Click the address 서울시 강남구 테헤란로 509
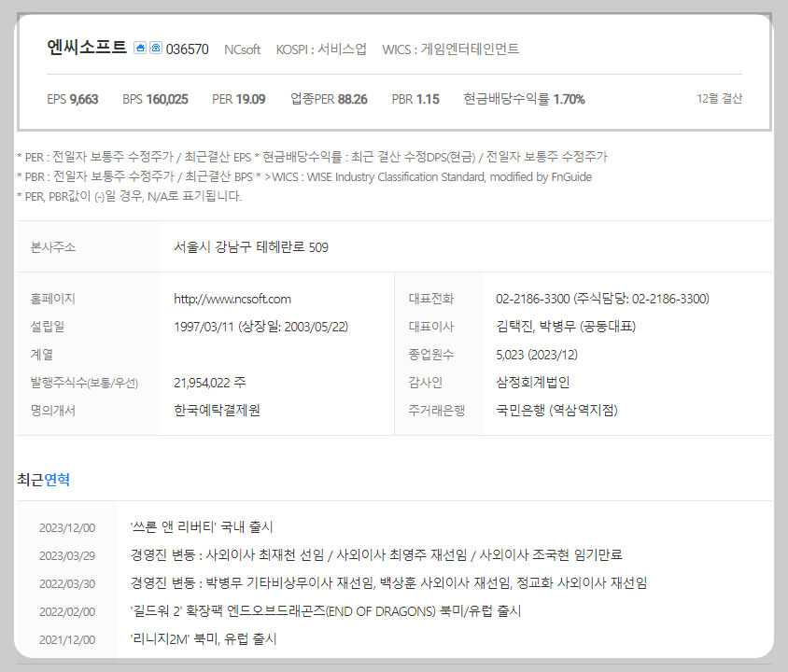788x672 pixels. (x=251, y=247)
